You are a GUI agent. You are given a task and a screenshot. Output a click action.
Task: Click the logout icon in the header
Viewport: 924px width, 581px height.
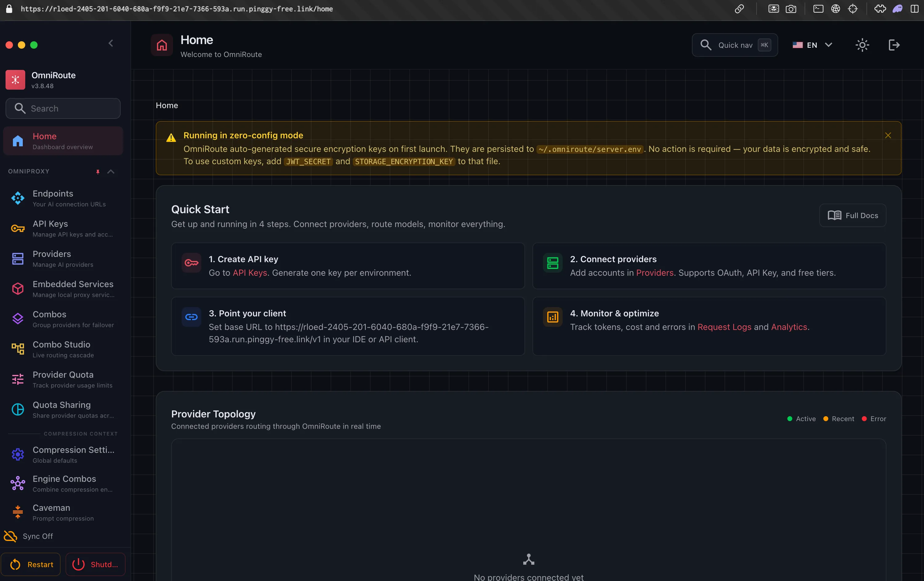click(894, 45)
